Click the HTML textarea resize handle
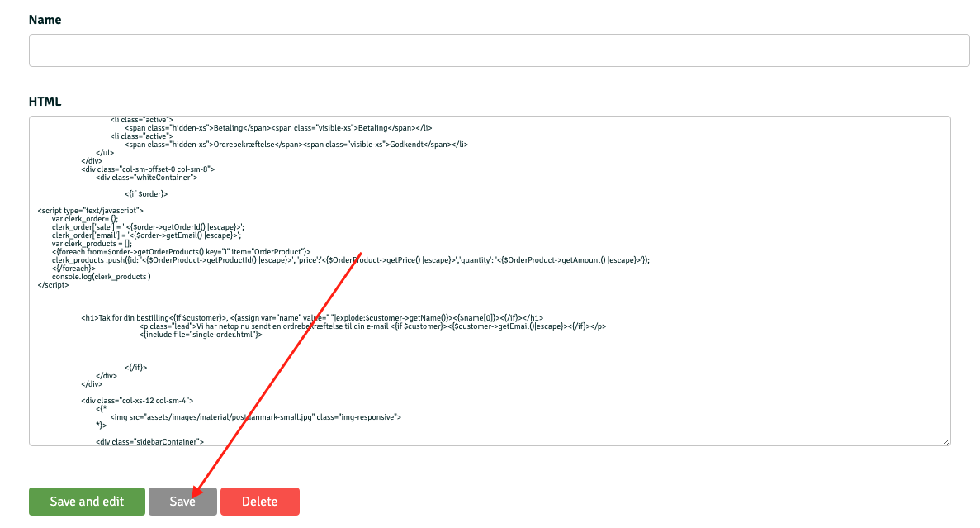The height and width of the screenshot is (528, 980). click(x=946, y=441)
